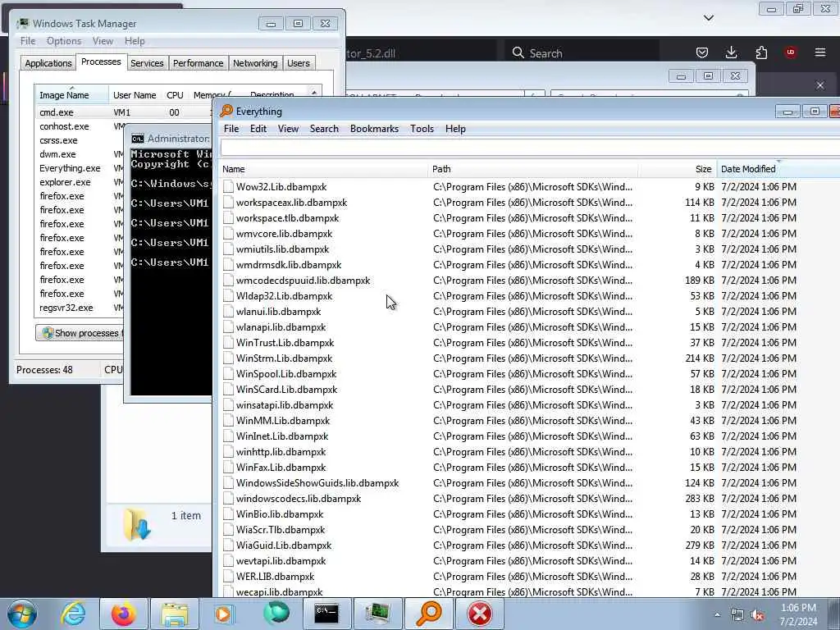
Task: Switch to Task Manager Networking tab
Action: pyautogui.click(x=255, y=63)
